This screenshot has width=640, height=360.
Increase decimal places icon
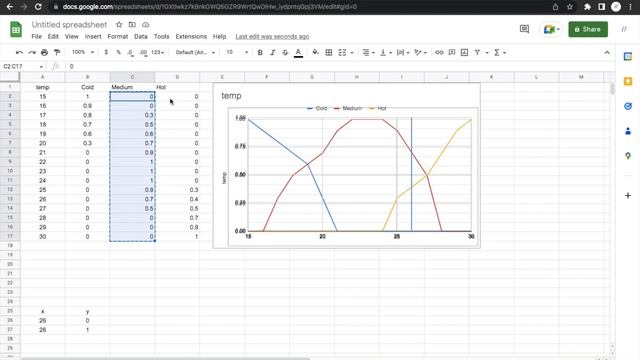pyautogui.click(x=143, y=52)
